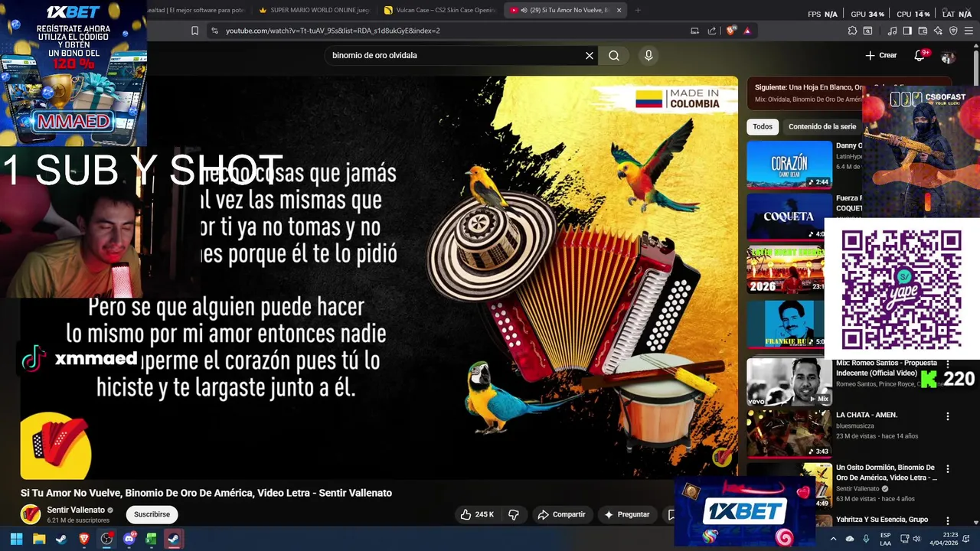
Task: Open the ESP LAA language switcher
Action: tap(886, 539)
